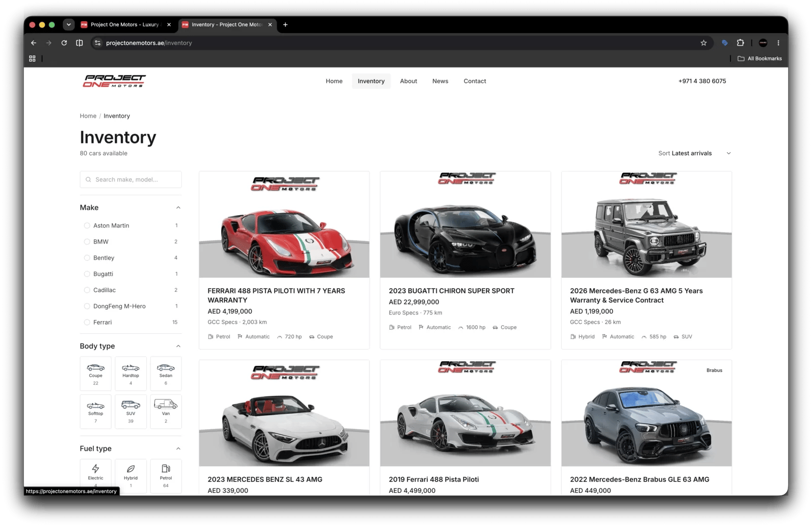Screen dimensions: 812x527
Task: Close the Project One Motors - Luxury tab
Action: [x=169, y=24]
